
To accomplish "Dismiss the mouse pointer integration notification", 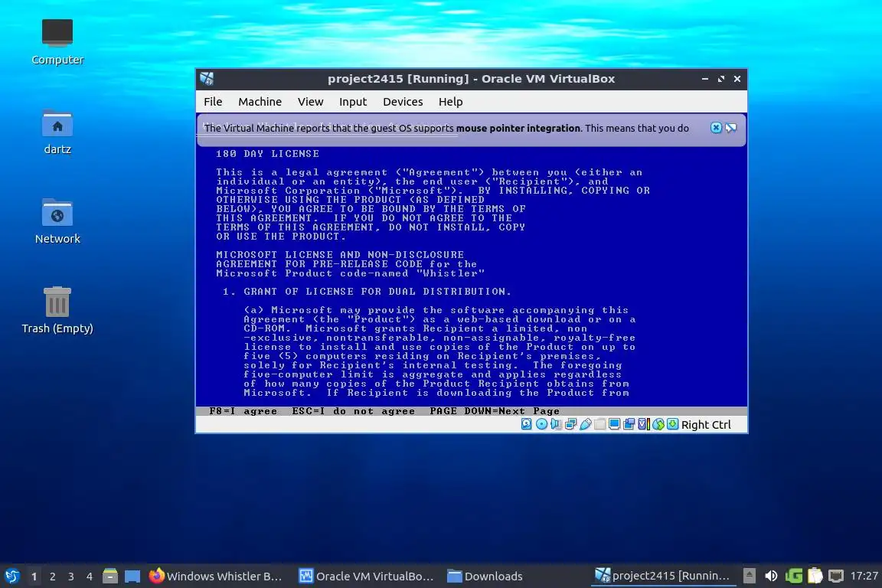I will pyautogui.click(x=716, y=128).
